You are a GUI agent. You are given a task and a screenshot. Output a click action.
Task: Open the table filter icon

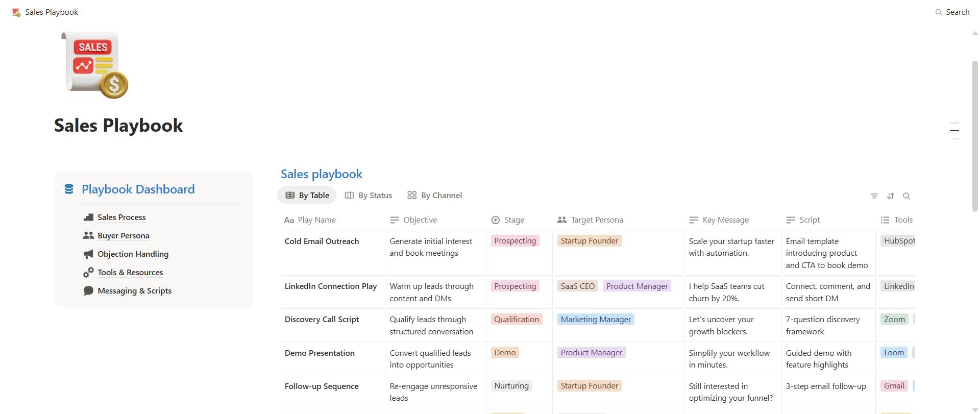(874, 196)
